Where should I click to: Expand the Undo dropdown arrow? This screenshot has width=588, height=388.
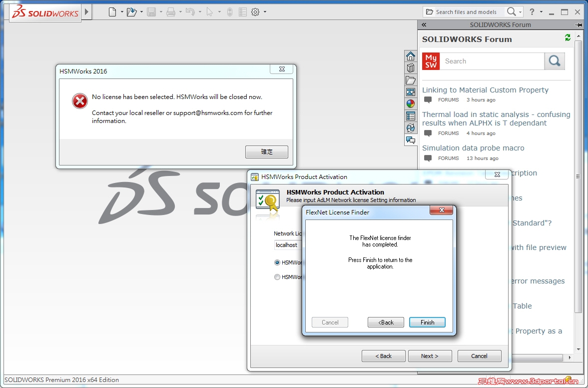pos(200,12)
